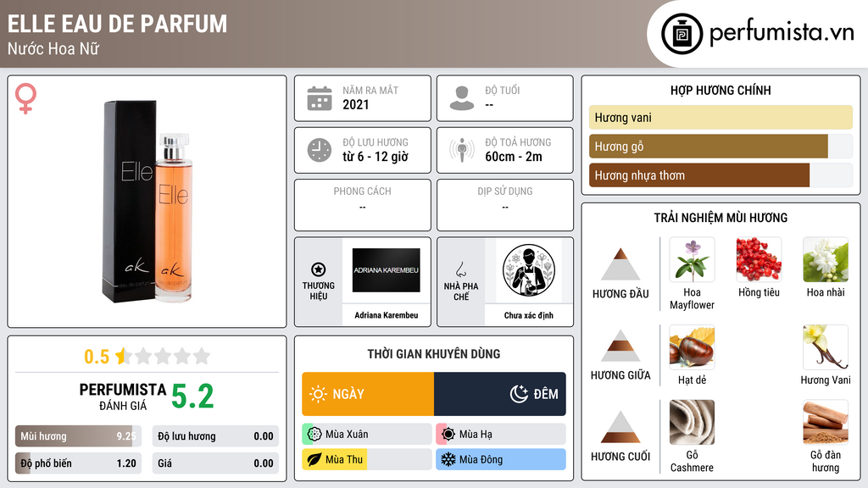The image size is (868, 488).
Task: Click the sun icon in the Ngày bar
Action: (319, 394)
